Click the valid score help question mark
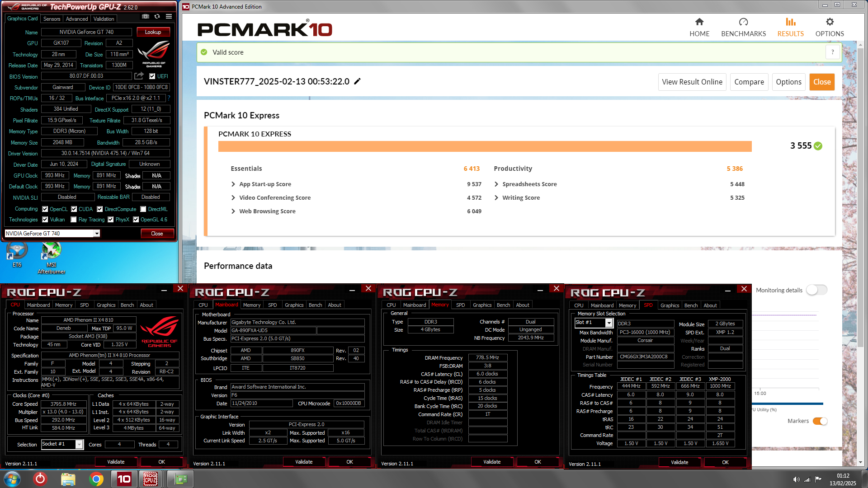 point(832,52)
